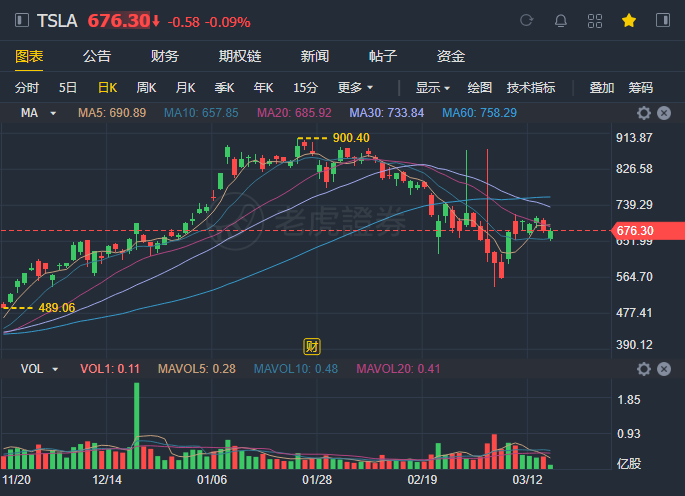Select the 日K chart period
Screen dimensions: 685x496
tap(107, 88)
